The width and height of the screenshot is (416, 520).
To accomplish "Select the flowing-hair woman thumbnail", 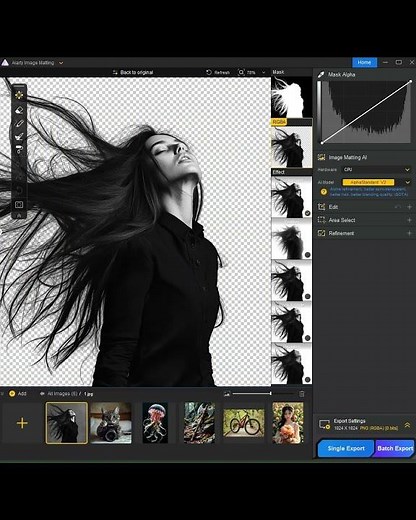I will pyautogui.click(x=67, y=423).
